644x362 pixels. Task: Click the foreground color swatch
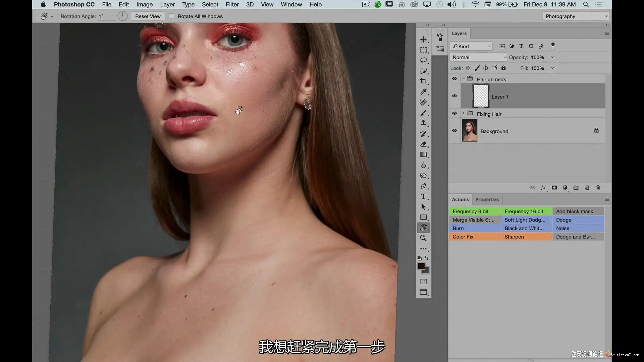421,266
